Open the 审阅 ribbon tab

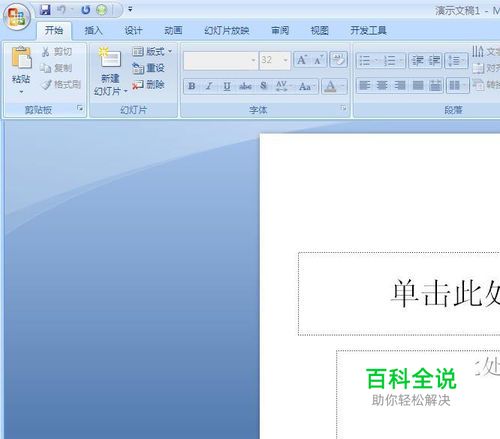(280, 31)
